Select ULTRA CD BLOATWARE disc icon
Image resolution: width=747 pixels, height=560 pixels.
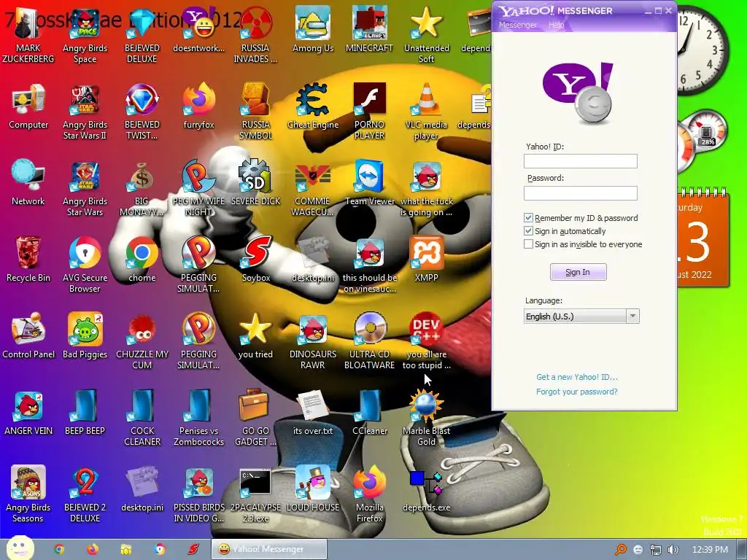tap(369, 341)
